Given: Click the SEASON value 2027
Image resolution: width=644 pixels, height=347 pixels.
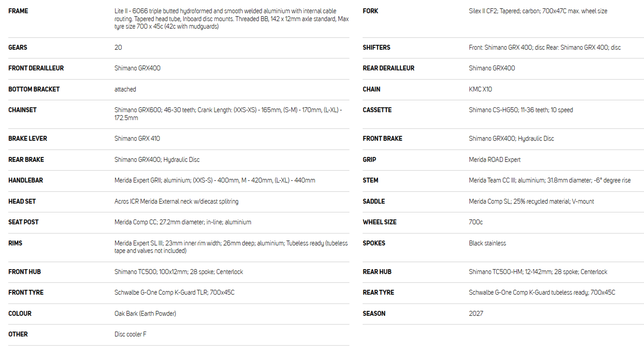Looking at the screenshot, I should tap(476, 313).
